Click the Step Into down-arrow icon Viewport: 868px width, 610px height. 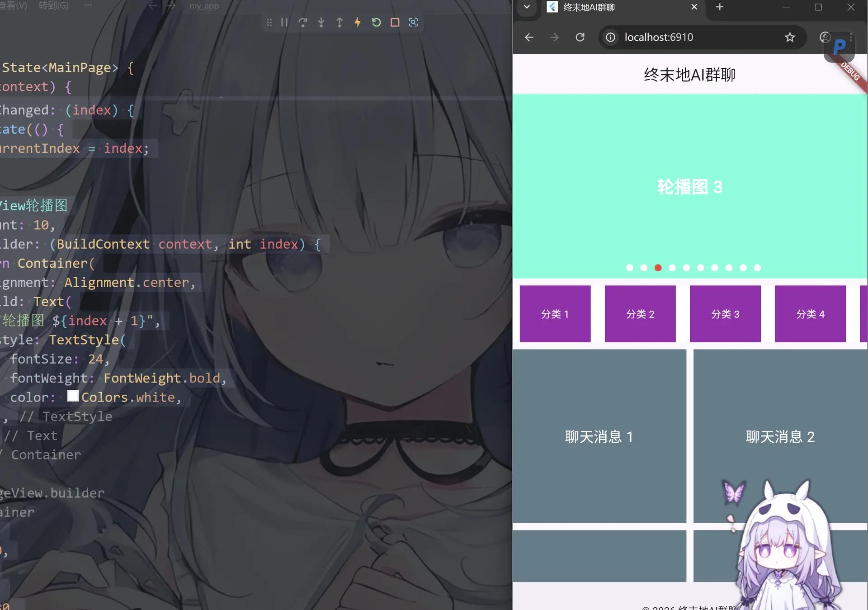click(321, 22)
